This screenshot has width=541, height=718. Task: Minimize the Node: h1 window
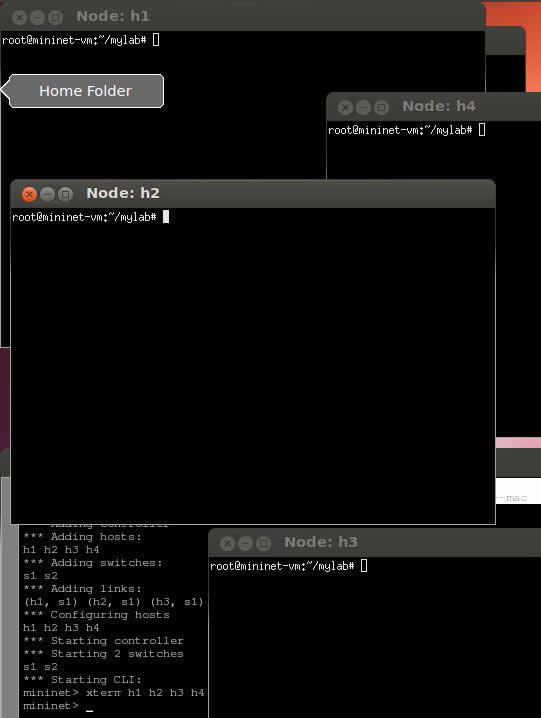37,17
